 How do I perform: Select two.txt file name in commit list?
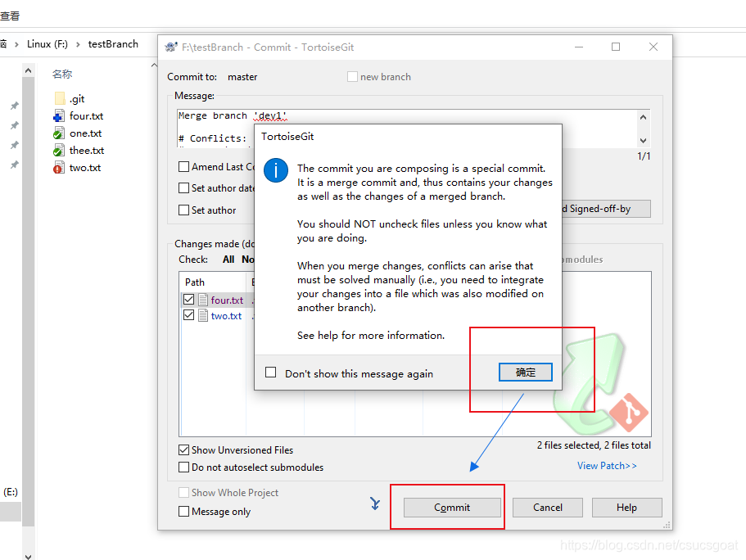click(x=227, y=316)
